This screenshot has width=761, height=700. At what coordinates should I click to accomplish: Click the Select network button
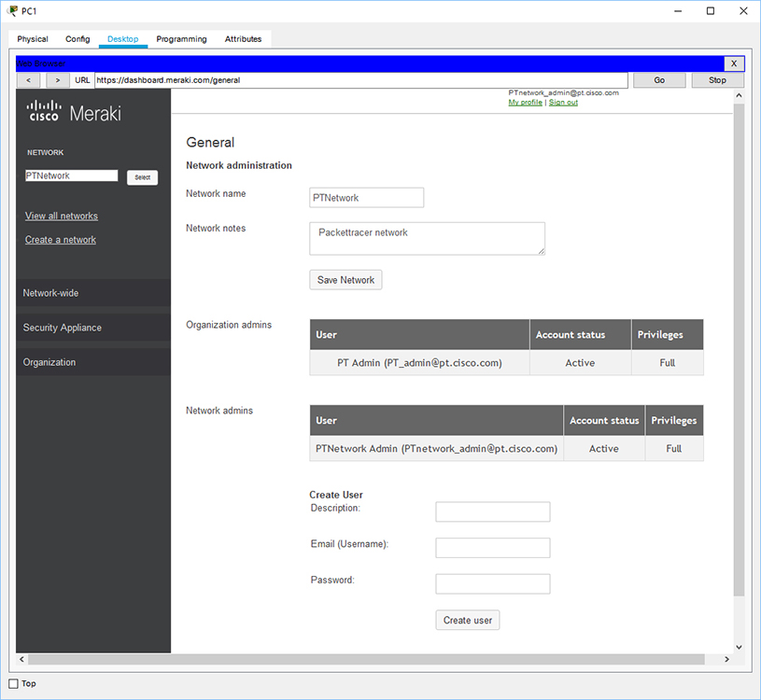point(142,177)
